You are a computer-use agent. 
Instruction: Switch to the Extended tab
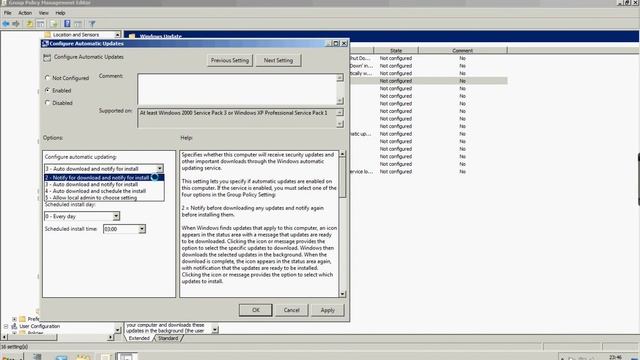tap(139, 338)
